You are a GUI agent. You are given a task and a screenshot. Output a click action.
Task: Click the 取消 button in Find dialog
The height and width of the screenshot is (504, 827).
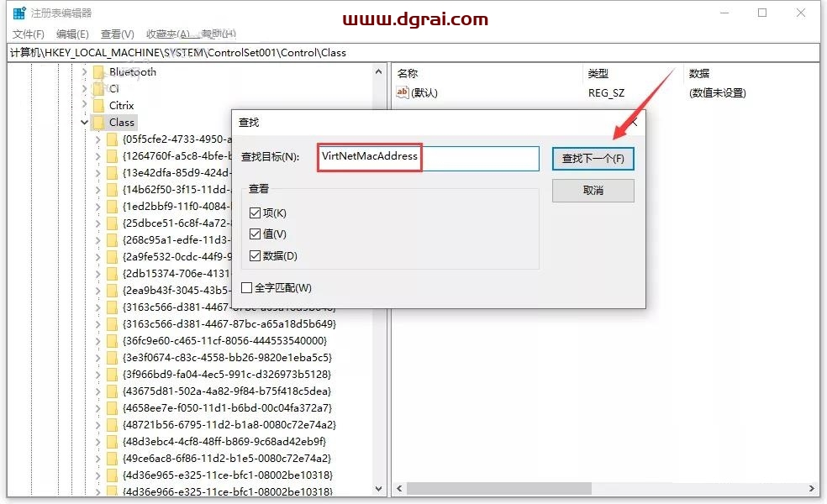pos(593,191)
